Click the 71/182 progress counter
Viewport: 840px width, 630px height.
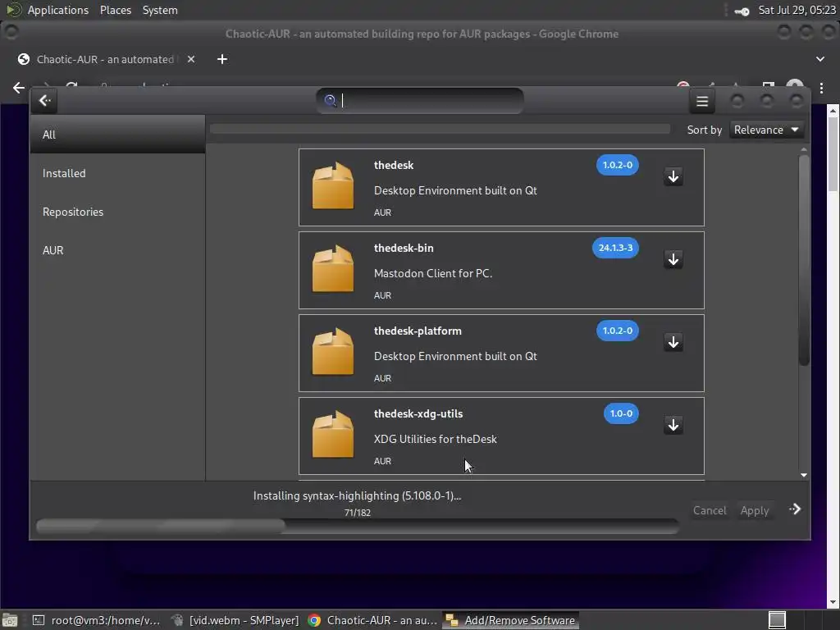[x=358, y=513]
